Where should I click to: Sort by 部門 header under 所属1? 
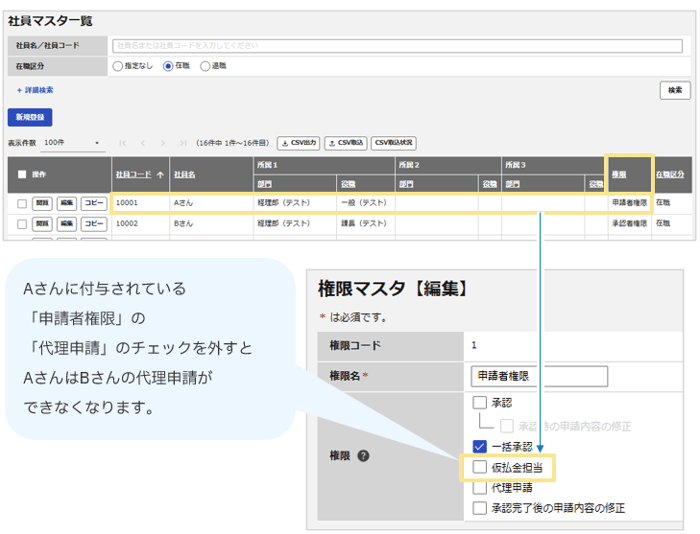[264, 184]
